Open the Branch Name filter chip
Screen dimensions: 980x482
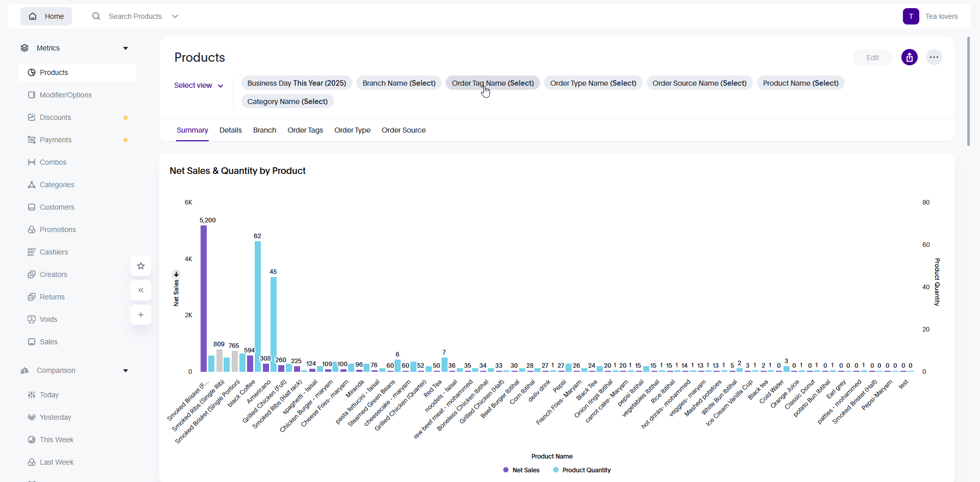coord(399,83)
